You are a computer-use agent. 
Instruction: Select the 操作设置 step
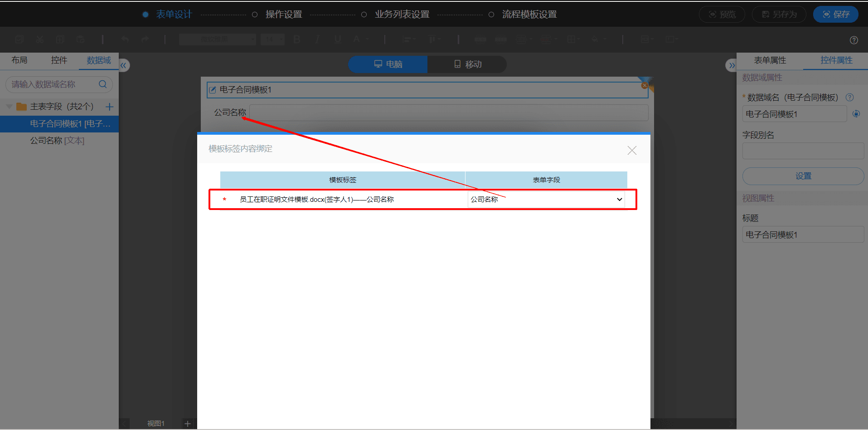(284, 15)
